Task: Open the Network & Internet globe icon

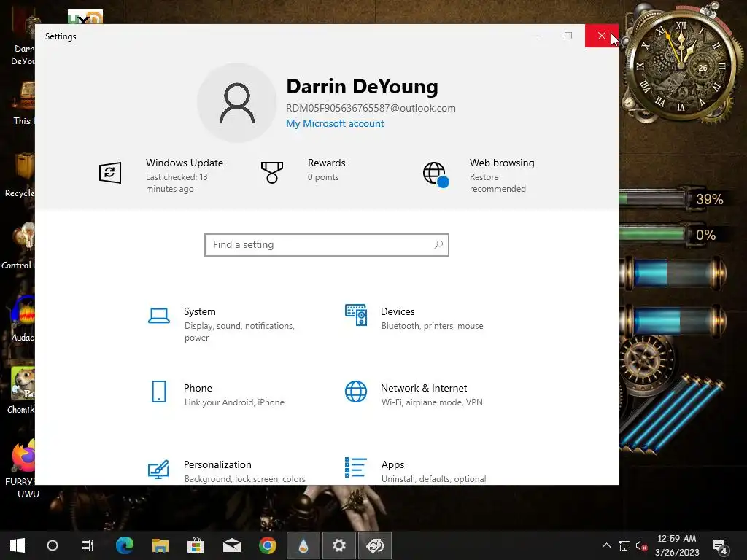Action: (356, 392)
